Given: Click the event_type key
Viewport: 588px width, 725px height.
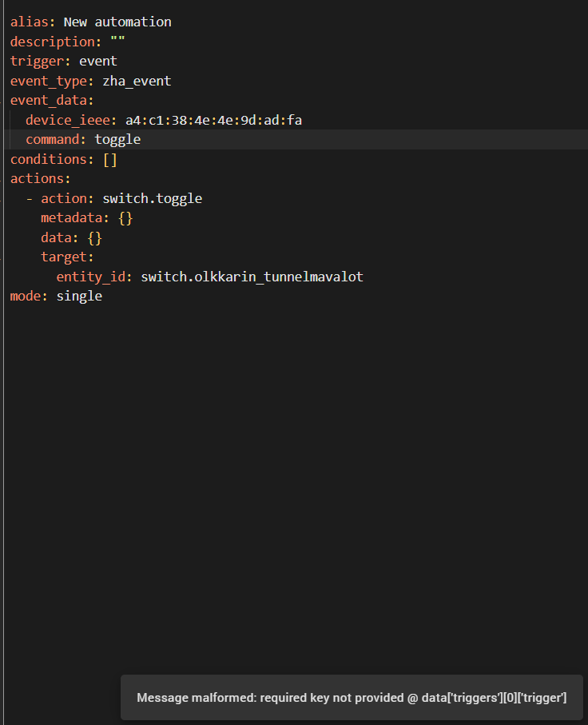Looking at the screenshot, I should click(x=50, y=81).
